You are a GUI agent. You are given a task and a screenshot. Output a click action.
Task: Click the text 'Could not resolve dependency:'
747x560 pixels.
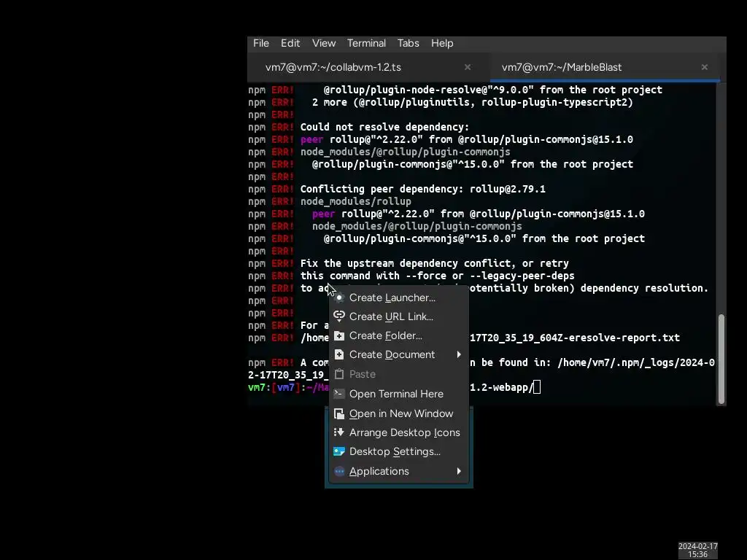click(384, 127)
